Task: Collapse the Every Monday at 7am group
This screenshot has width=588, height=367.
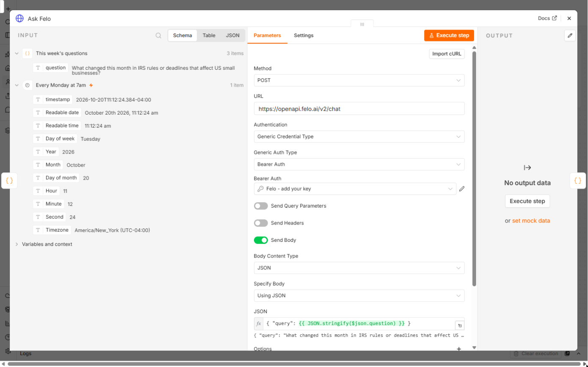Action: [17, 85]
